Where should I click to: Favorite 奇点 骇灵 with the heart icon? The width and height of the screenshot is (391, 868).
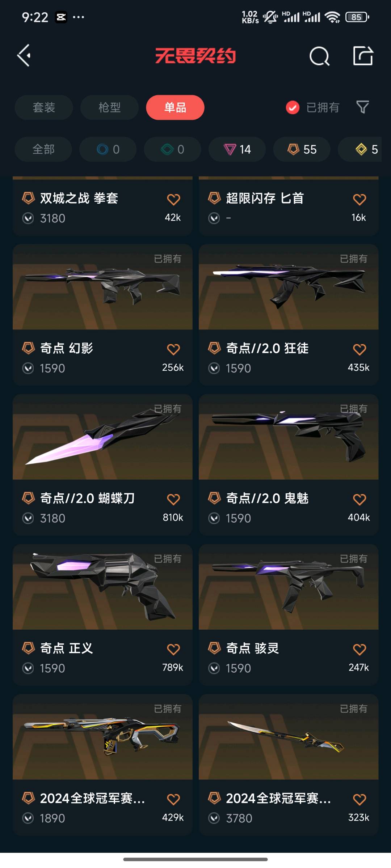tap(360, 649)
